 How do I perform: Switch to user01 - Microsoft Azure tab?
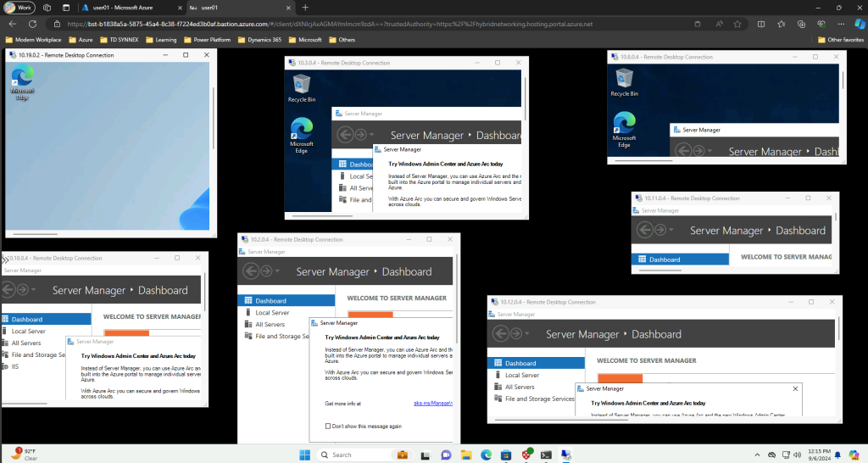point(131,8)
